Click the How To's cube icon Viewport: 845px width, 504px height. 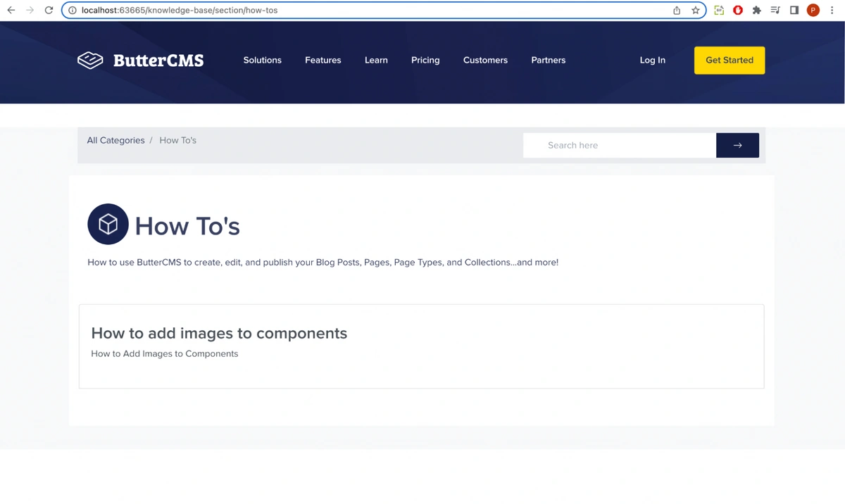pyautogui.click(x=108, y=225)
